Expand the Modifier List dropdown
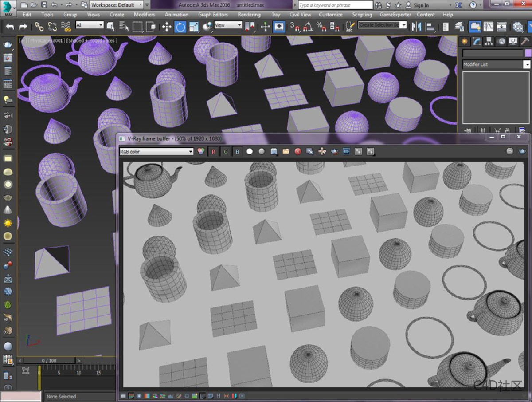The height and width of the screenshot is (402, 532). click(x=527, y=65)
